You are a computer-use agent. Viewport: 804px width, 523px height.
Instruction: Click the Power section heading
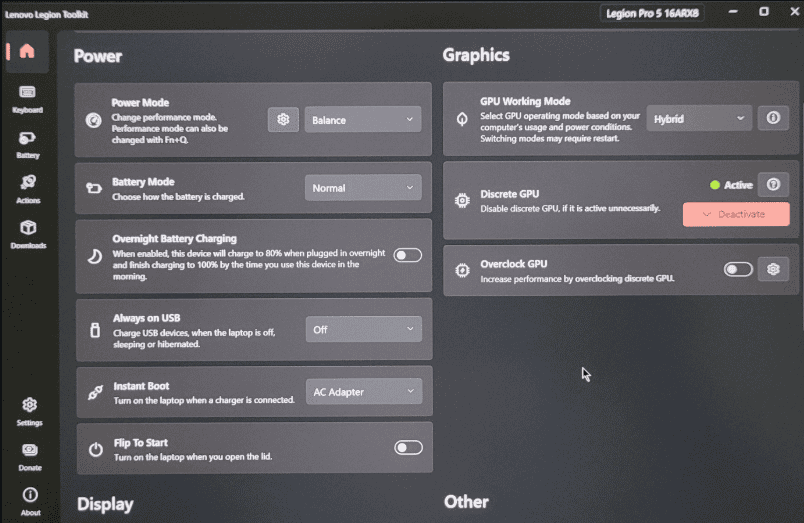tap(98, 56)
